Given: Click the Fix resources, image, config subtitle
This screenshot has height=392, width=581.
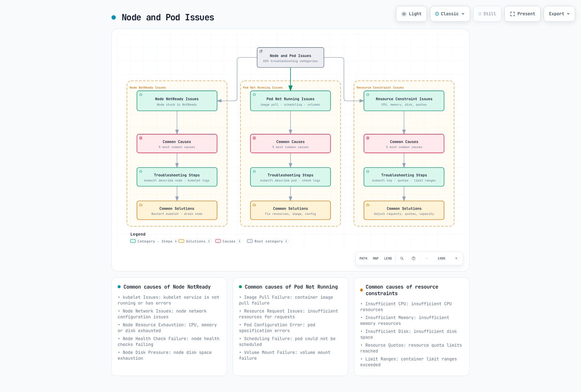Looking at the screenshot, I should 290,214.
